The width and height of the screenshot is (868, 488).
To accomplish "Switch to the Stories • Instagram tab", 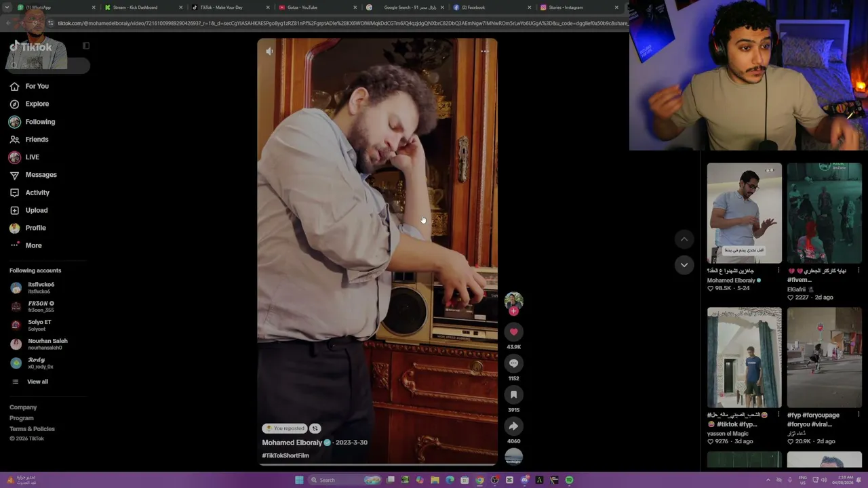I will coord(578,7).
